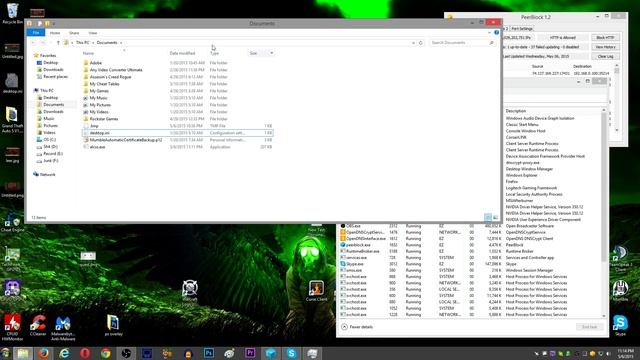Open Grand Theft Auto V desktop shortcut

tap(12, 120)
